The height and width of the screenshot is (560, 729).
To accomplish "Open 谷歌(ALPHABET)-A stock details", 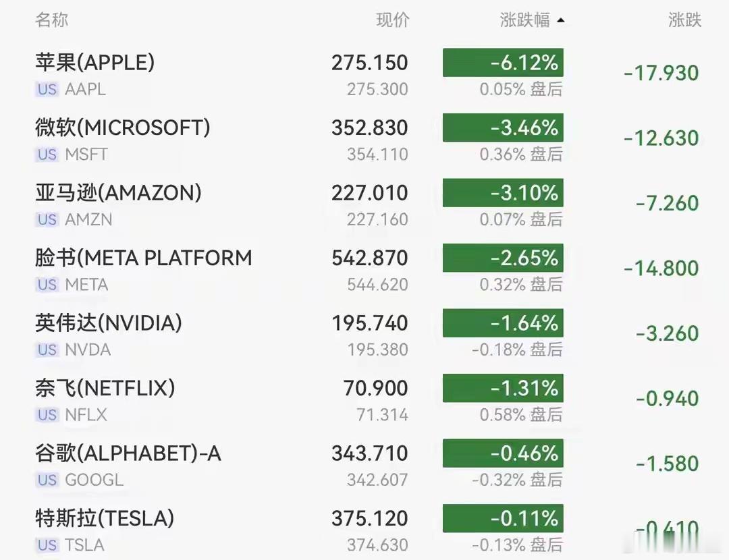I will click(364, 465).
